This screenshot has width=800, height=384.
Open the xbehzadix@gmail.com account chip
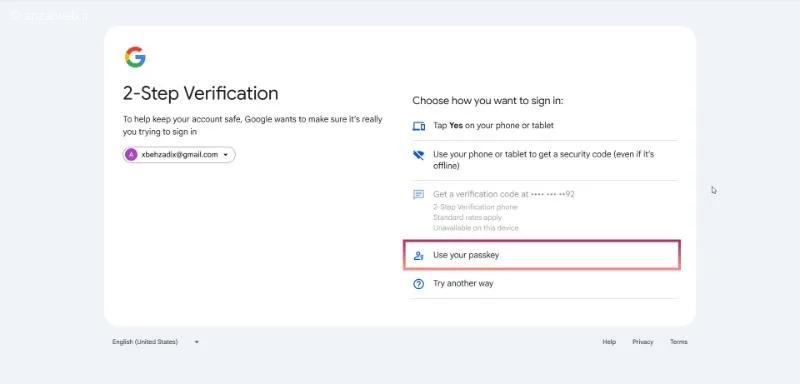(x=179, y=155)
